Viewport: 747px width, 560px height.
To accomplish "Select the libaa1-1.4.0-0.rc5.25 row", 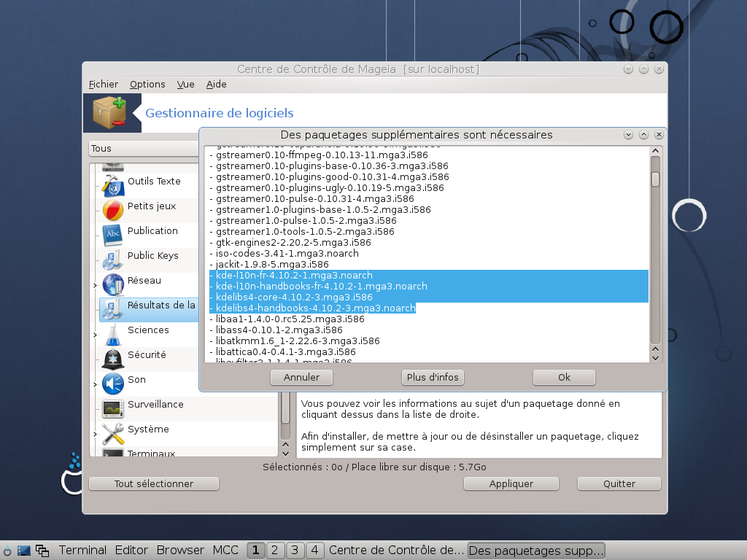I will [428, 319].
